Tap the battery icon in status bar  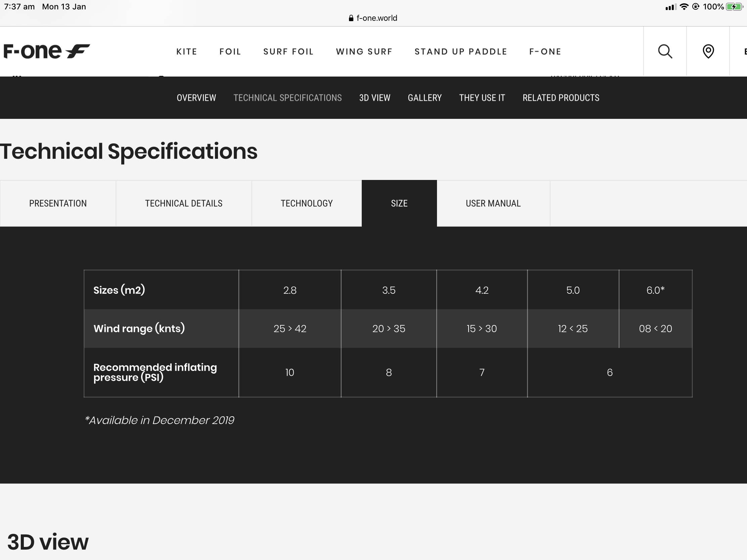click(x=734, y=7)
